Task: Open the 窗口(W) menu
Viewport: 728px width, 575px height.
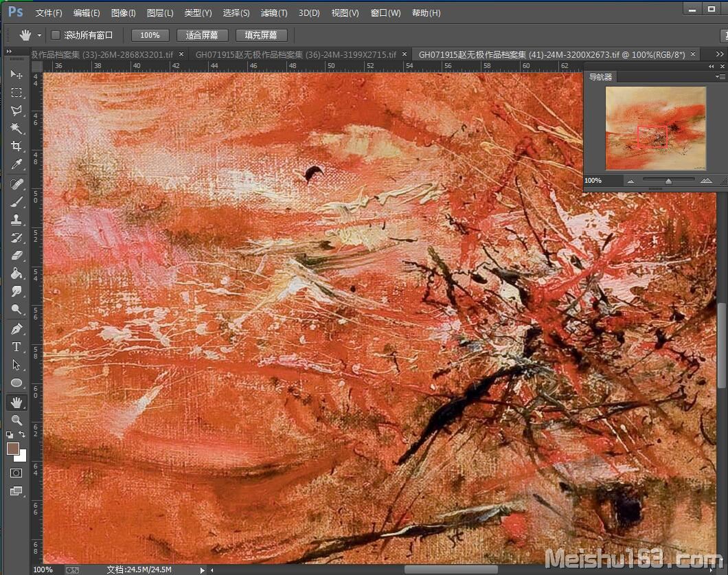Action: [x=385, y=13]
